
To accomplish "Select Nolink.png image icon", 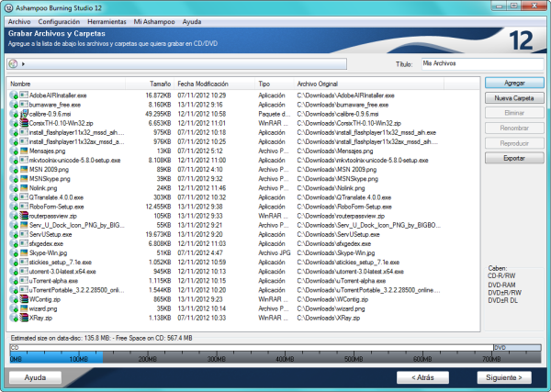I will [24, 188].
